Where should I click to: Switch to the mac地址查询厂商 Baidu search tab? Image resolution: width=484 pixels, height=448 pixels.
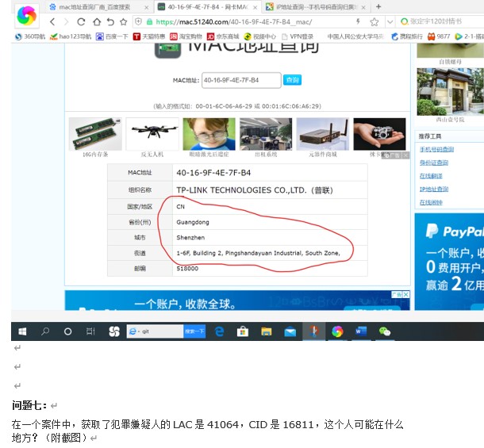point(94,7)
